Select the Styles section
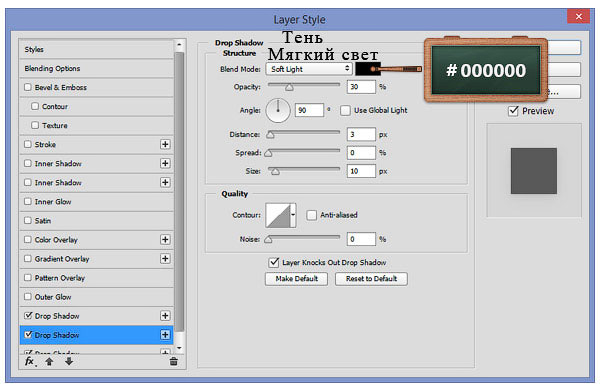The image size is (600, 390). point(96,49)
